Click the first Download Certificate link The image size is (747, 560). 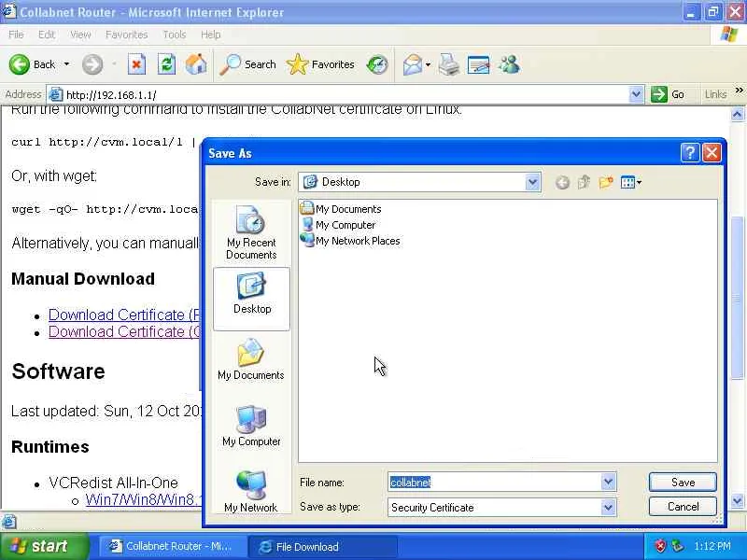(x=125, y=315)
